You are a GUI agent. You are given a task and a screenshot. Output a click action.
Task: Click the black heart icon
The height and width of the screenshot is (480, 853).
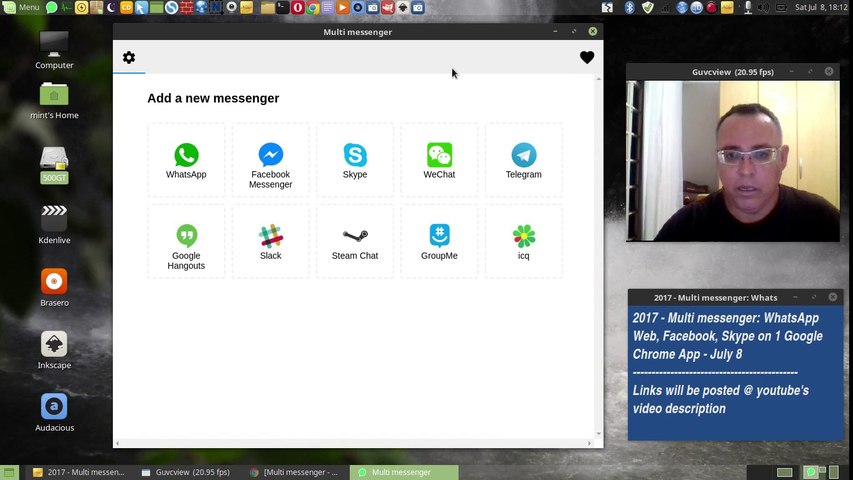pos(586,57)
